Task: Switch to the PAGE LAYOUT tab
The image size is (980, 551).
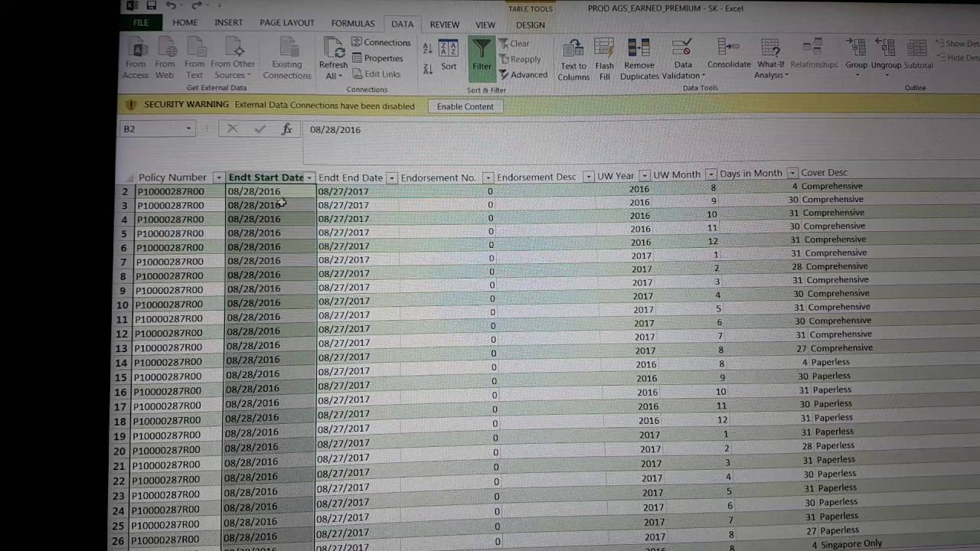Action: [x=287, y=23]
